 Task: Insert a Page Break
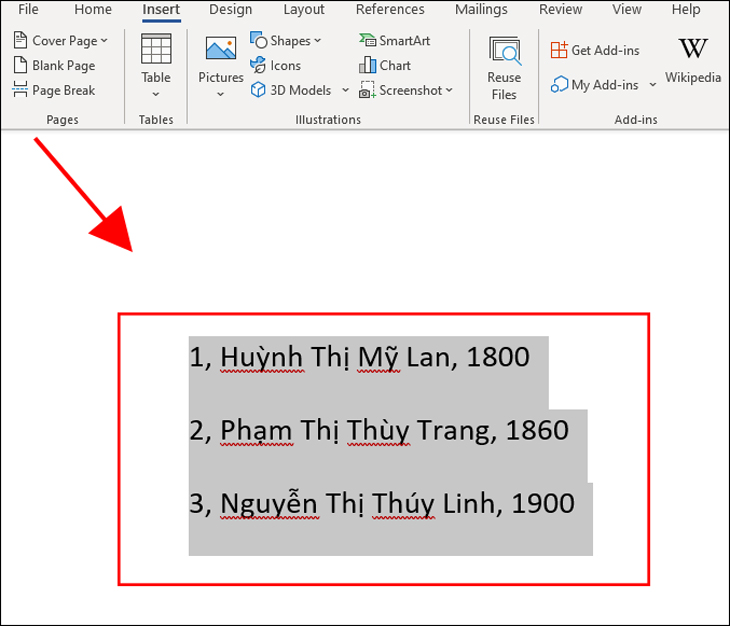coord(54,90)
